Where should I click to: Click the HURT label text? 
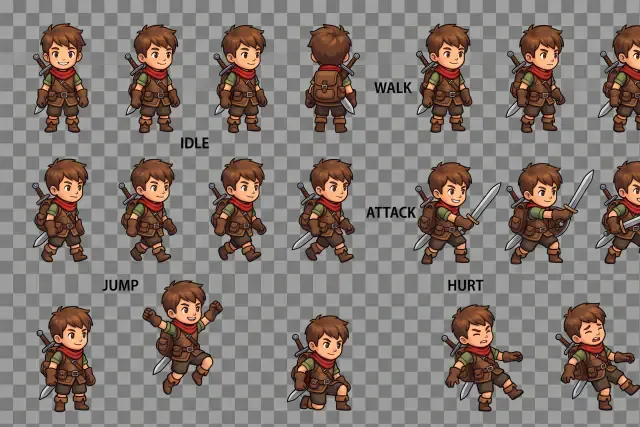tap(465, 285)
